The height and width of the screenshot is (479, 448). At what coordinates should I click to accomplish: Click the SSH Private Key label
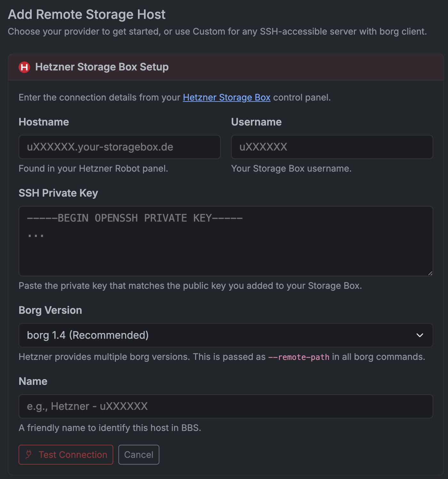[x=58, y=193]
